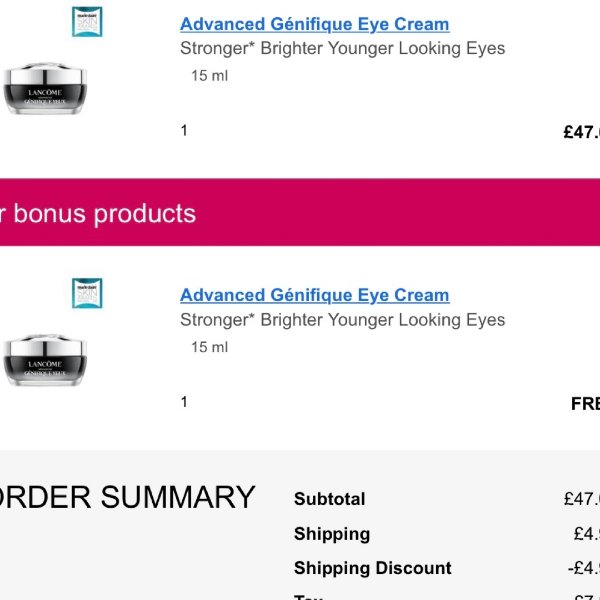Open the bonus Advanced Génifique Eye Cream link
The image size is (600, 600).
pos(314,295)
